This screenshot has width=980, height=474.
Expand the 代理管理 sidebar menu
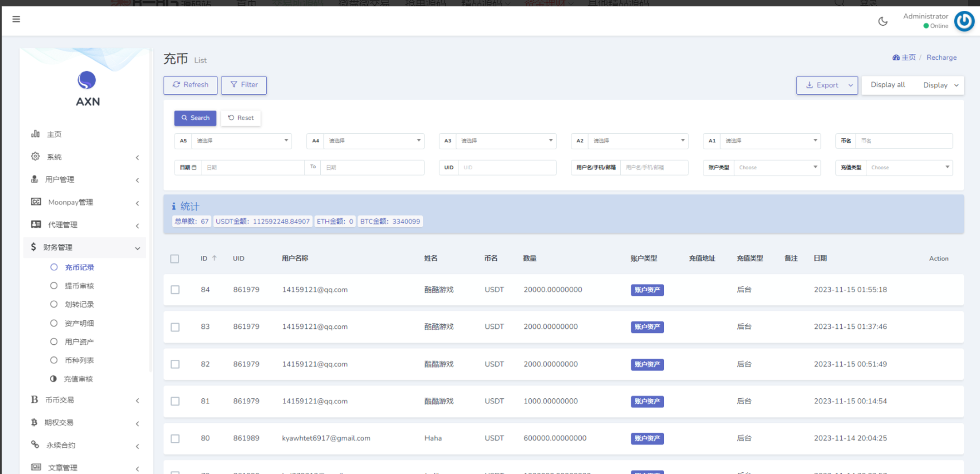[x=63, y=225]
